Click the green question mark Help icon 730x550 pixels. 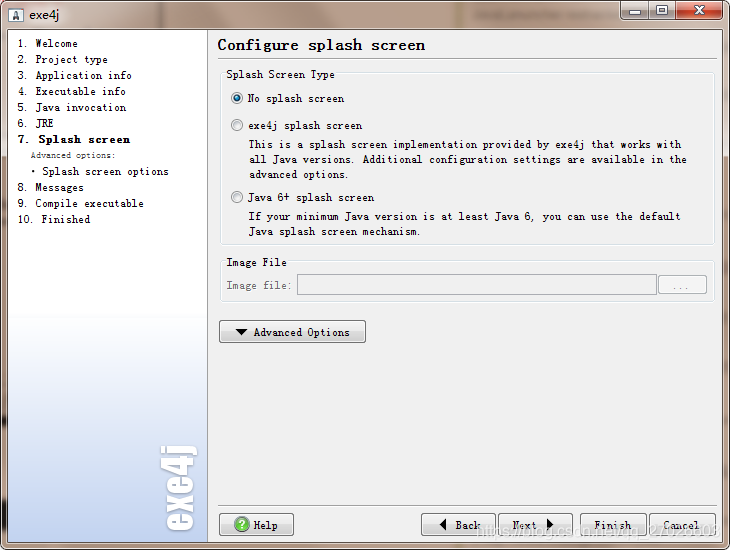coord(242,524)
